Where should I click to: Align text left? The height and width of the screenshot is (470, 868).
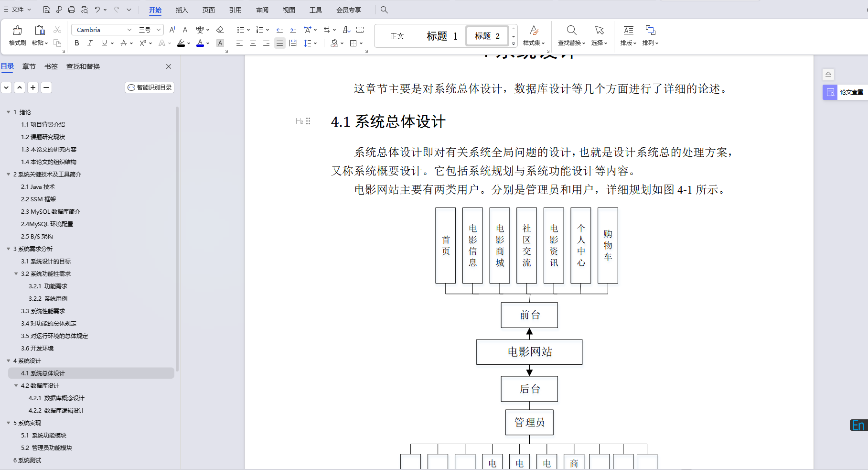pyautogui.click(x=239, y=43)
